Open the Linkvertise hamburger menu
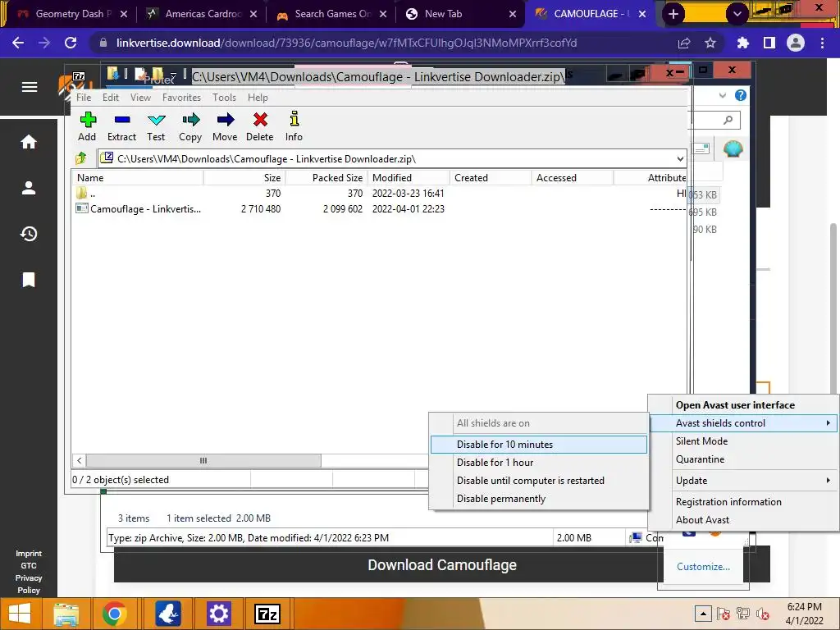This screenshot has width=840, height=630. [x=30, y=87]
